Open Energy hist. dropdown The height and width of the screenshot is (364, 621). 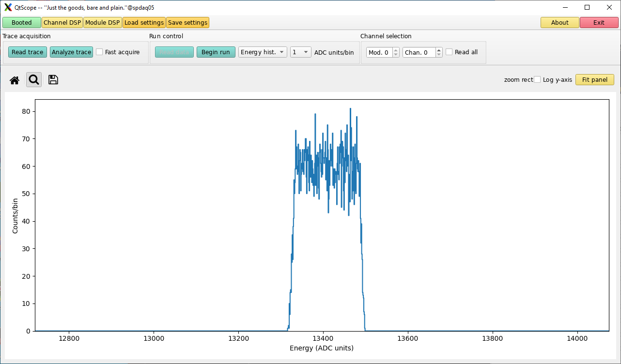pyautogui.click(x=263, y=52)
